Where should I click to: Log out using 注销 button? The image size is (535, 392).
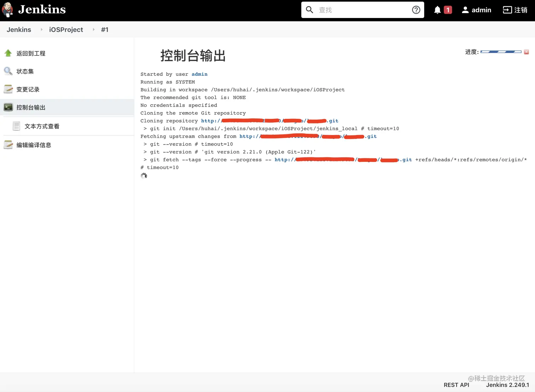[515, 10]
